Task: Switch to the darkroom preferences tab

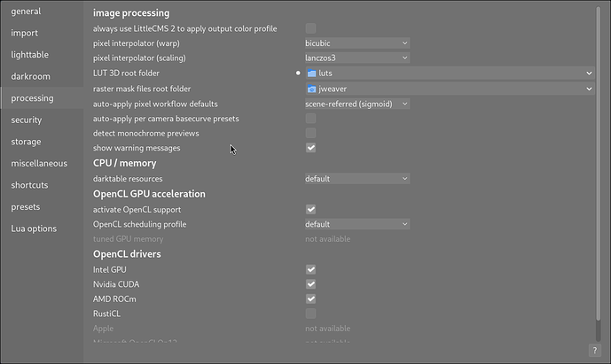Action: tap(30, 76)
